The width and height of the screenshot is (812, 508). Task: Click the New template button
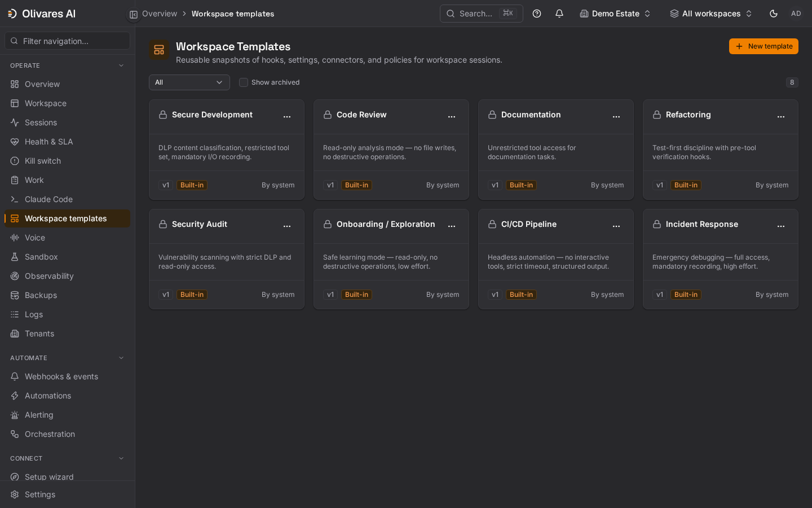[x=764, y=46]
